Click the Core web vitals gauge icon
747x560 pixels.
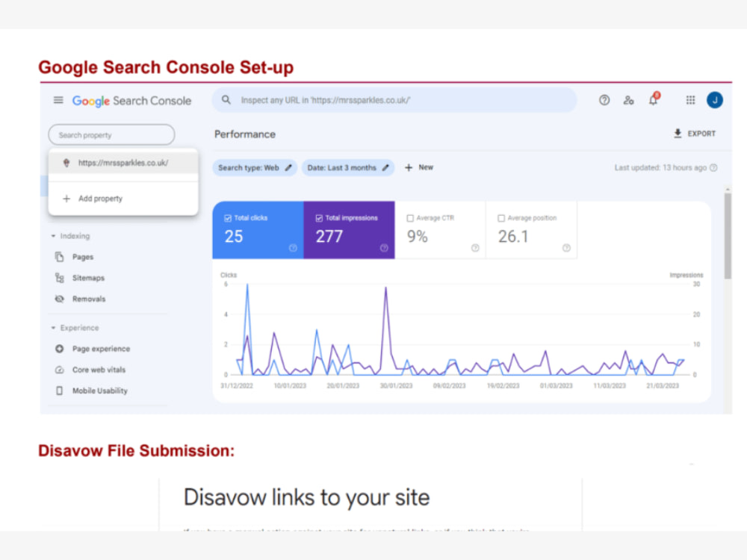coord(60,370)
